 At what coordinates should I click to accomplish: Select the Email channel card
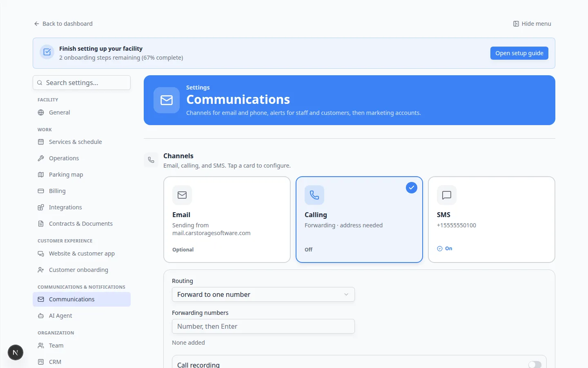(227, 220)
